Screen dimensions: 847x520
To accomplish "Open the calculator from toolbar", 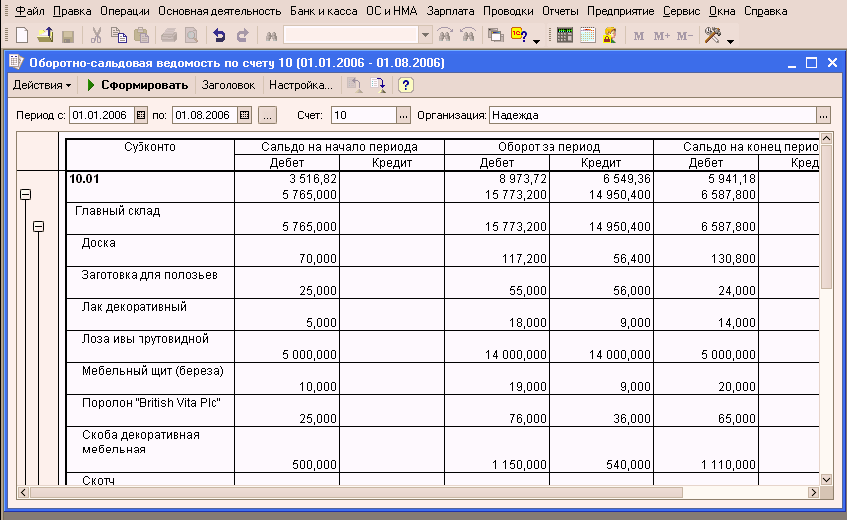I will pos(565,36).
